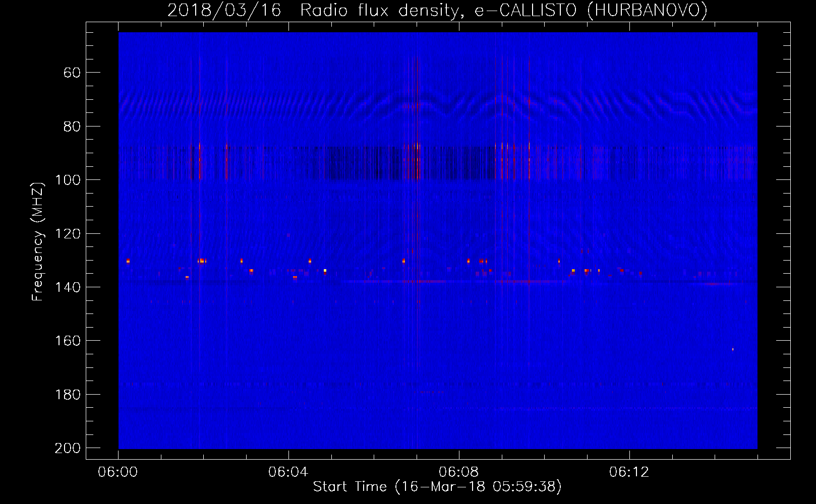Click the 120 MHz frequency tick label
The height and width of the screenshot is (504, 816).
(x=68, y=234)
